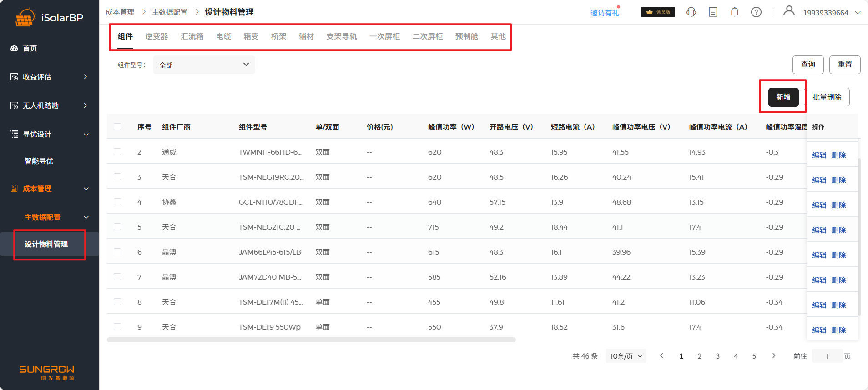Go to the 首页 home icon
The image size is (868, 390).
(x=14, y=48)
